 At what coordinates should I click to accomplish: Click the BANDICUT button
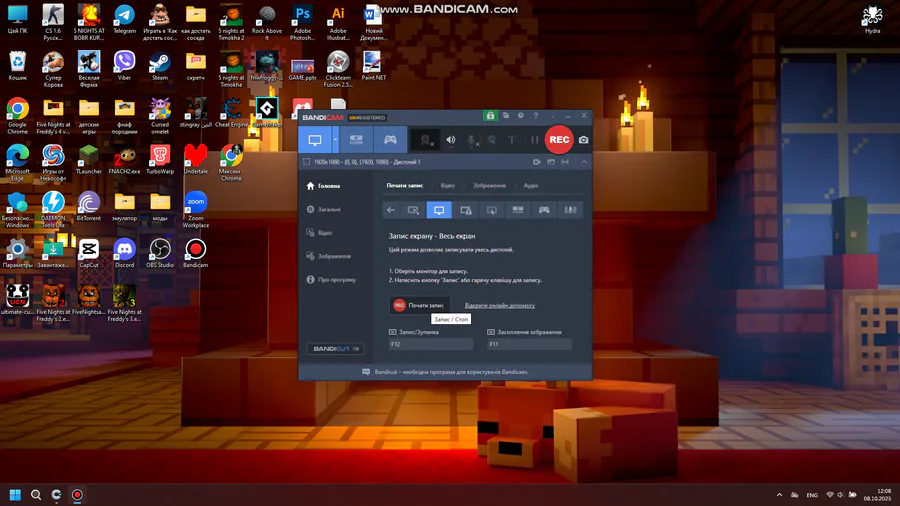[335, 348]
